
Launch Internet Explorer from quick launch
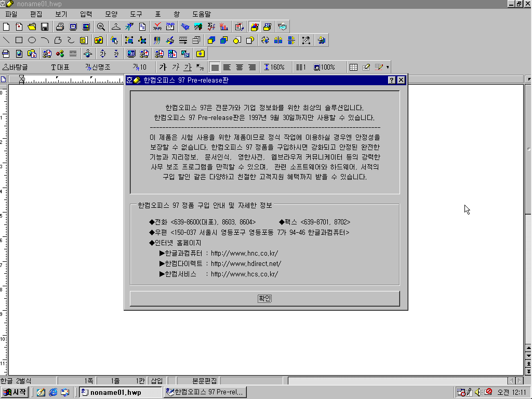pos(53,392)
